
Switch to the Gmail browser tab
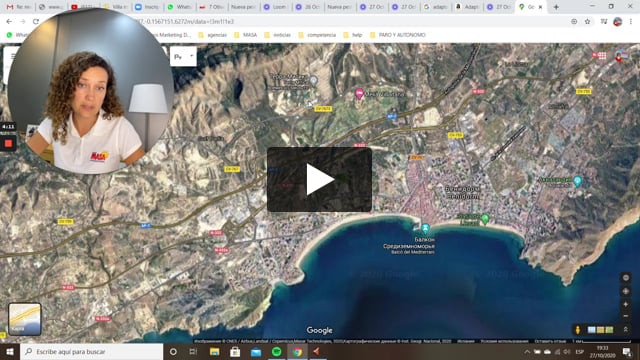click(18, 7)
